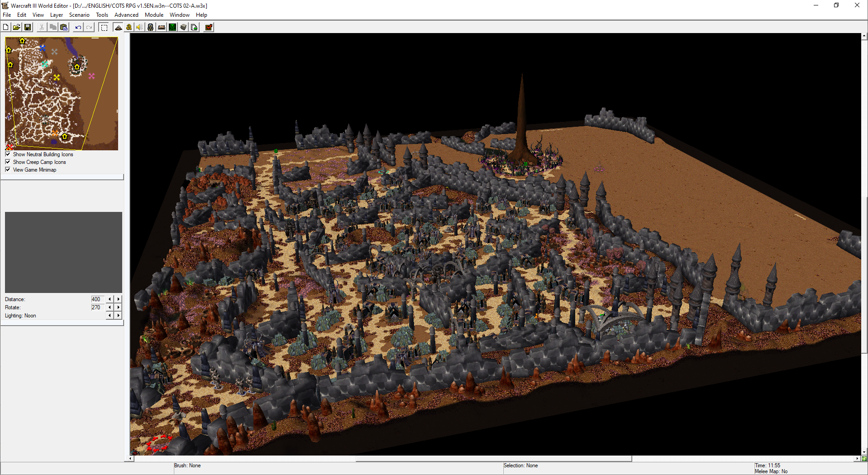Viewport: 868px width, 475px height.
Task: Click the Distance value field showing 400
Action: 97,299
